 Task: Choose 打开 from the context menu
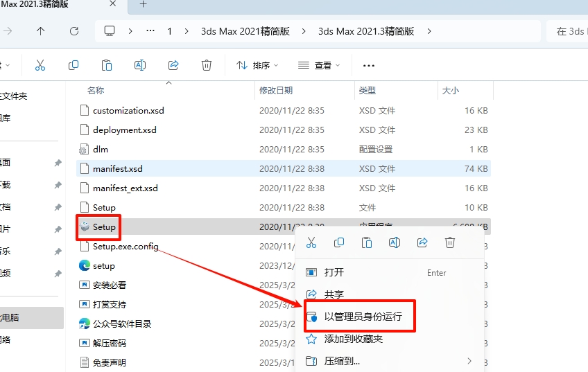[334, 272]
